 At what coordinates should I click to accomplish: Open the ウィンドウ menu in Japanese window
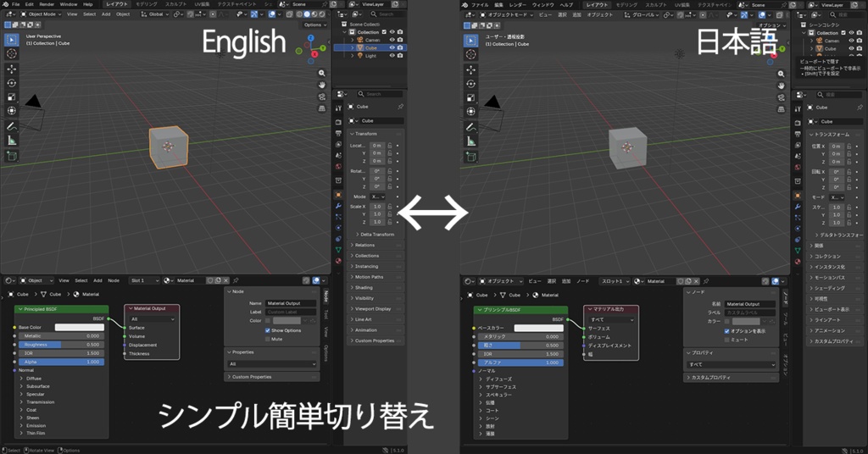(x=542, y=5)
